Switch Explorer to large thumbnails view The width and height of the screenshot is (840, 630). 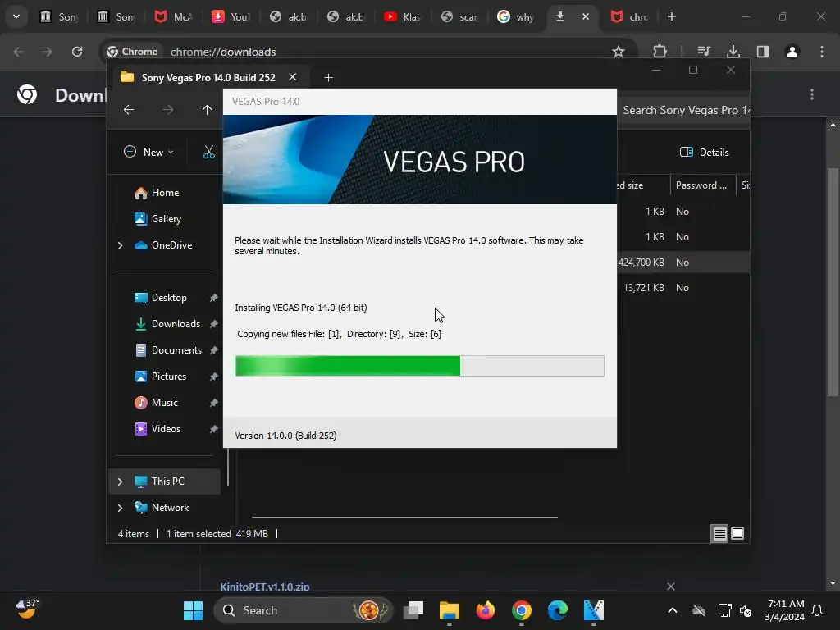tap(737, 533)
